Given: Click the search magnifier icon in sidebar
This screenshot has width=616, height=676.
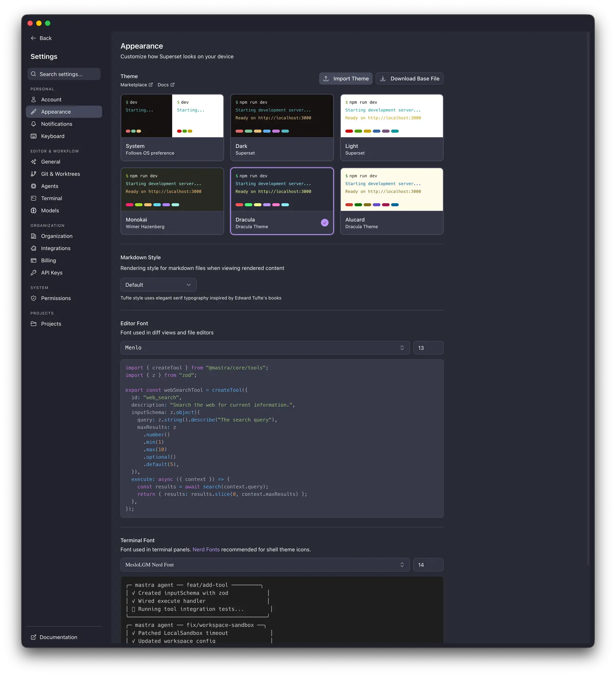Looking at the screenshot, I should 33,74.
